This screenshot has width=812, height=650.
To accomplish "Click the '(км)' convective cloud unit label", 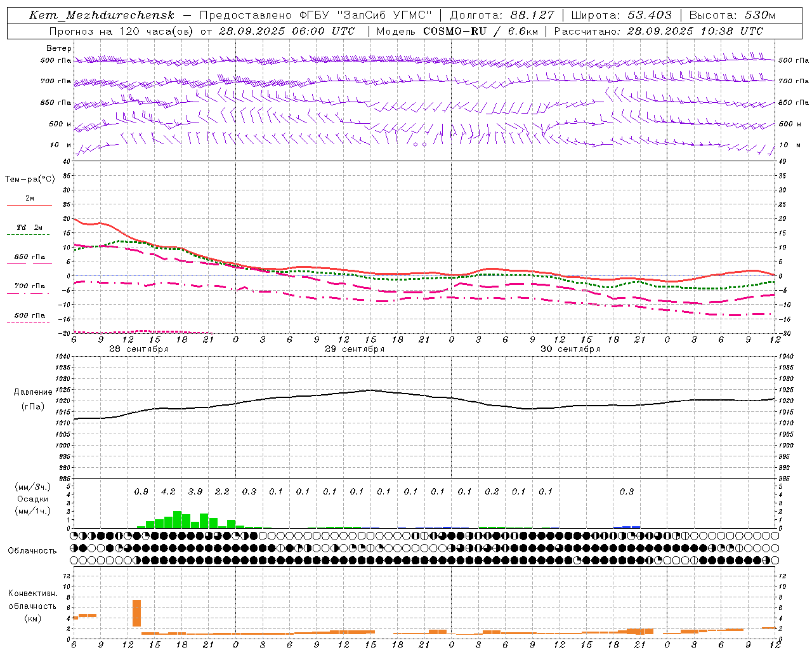I will (32, 618).
